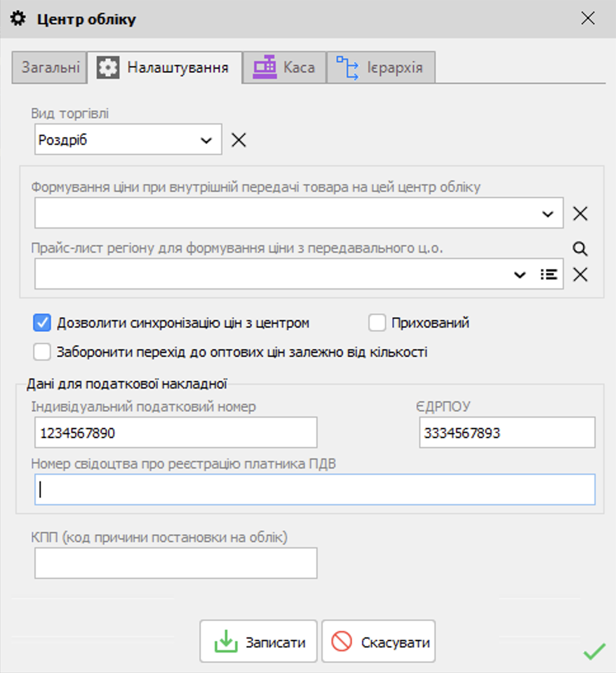Clear the region price list field with X
Viewport: 616px width, 673px height.
580,274
